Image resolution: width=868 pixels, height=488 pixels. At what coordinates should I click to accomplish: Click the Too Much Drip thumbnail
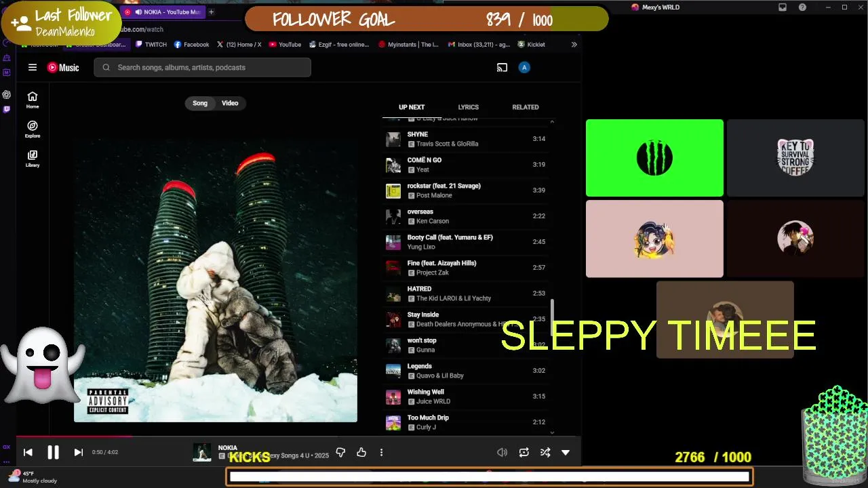click(x=393, y=423)
